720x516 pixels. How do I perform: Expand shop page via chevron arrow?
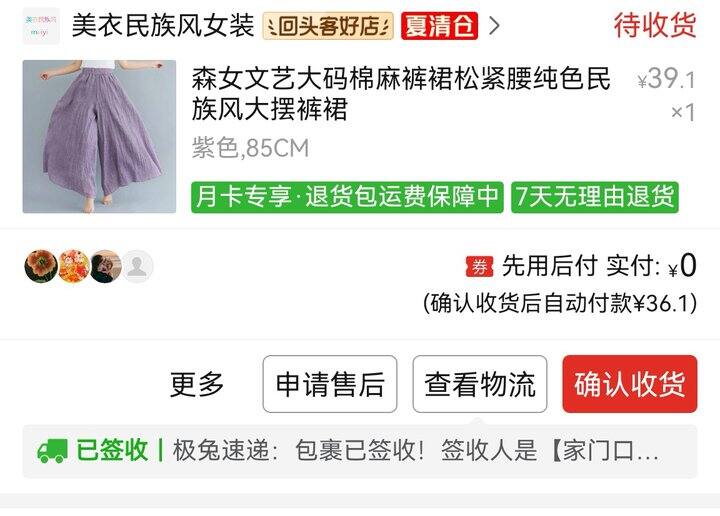coord(494,26)
